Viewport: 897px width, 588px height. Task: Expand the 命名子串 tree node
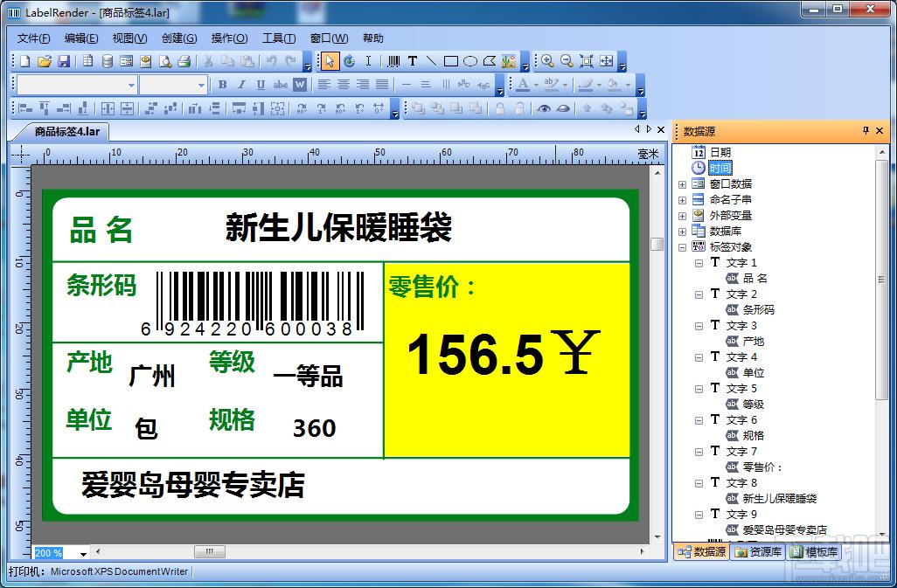[x=682, y=200]
